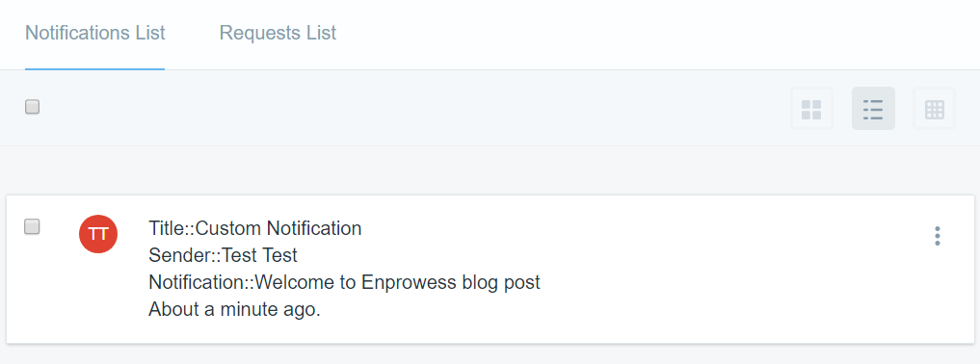980x364 pixels.
Task: Select the list view layout icon
Action: click(873, 109)
